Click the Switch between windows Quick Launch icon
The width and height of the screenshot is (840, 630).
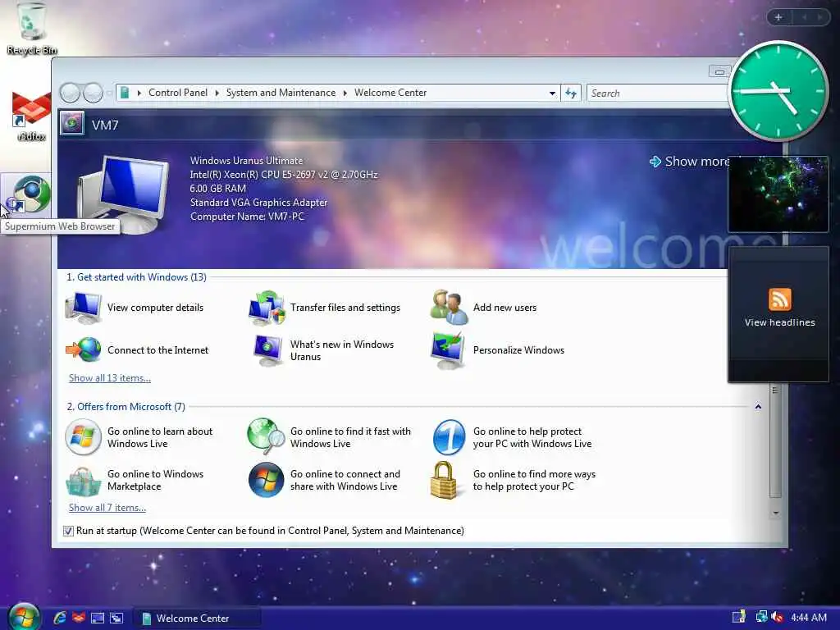point(116,619)
